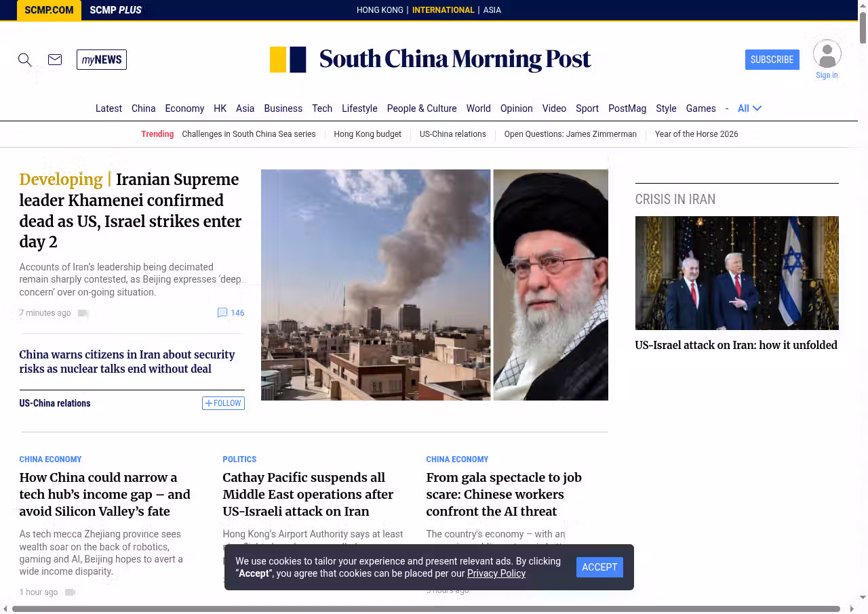868x614 pixels.
Task: Go to the Opinion section
Action: point(516,108)
